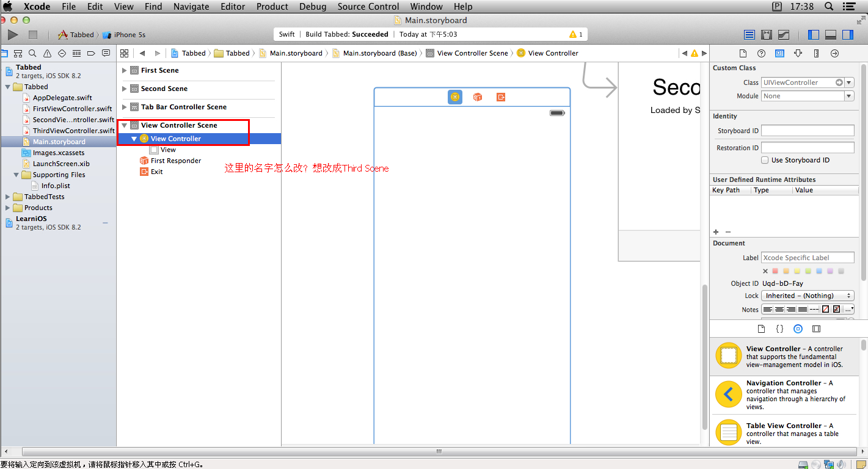Show the File inspector

coord(743,53)
